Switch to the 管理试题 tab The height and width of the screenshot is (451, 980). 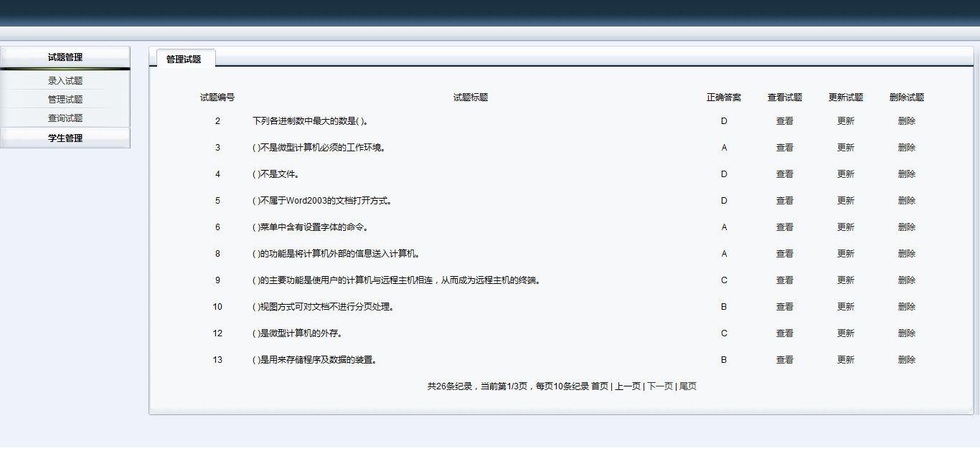point(183,60)
